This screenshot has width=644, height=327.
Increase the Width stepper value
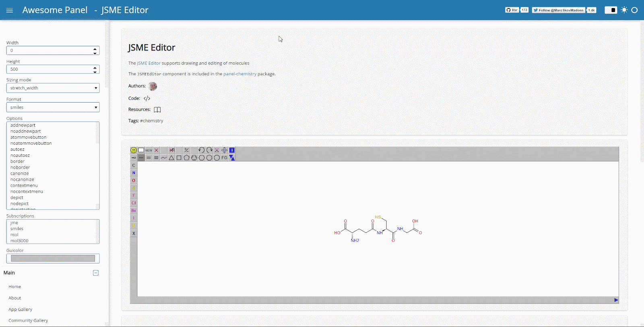95,49
